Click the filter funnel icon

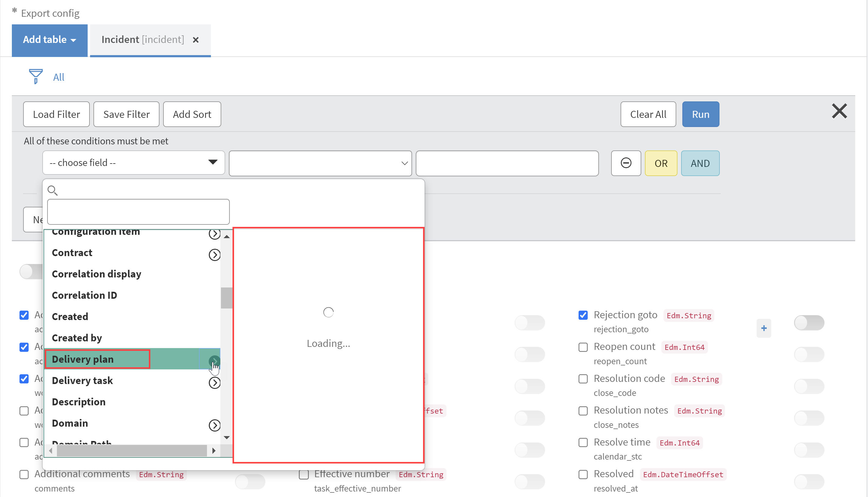36,76
